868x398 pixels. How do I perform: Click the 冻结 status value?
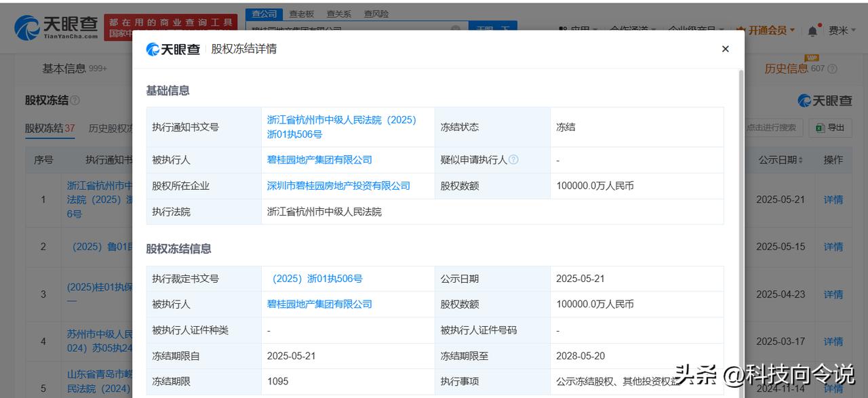(566, 127)
